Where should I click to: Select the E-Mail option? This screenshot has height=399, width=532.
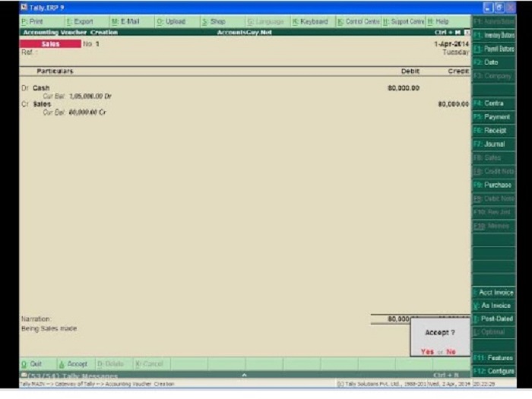[x=125, y=22]
